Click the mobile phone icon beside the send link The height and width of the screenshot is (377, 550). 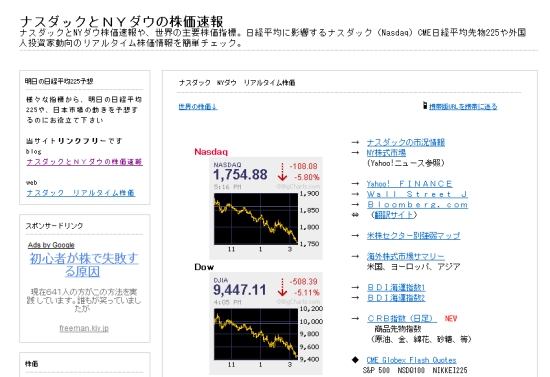point(425,105)
